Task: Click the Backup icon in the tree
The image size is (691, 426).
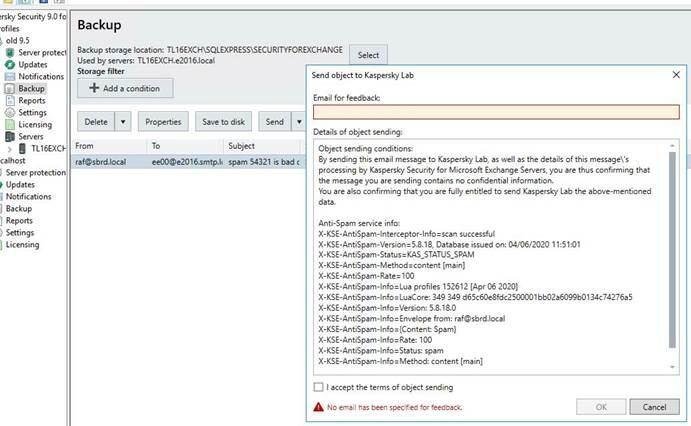Action: pyautogui.click(x=10, y=89)
